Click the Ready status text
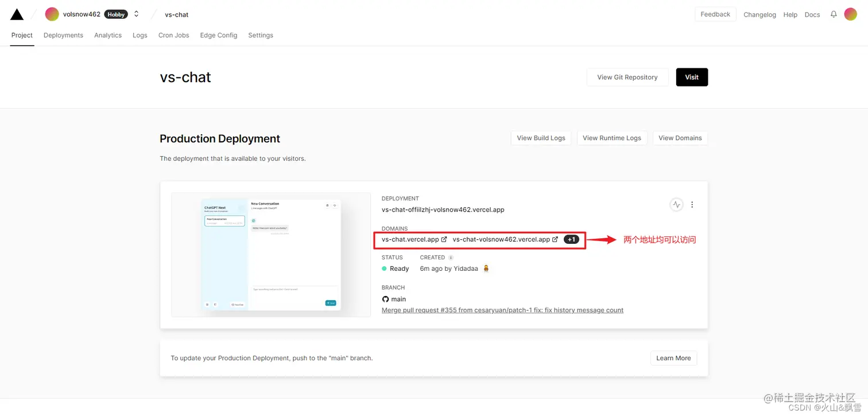 pyautogui.click(x=400, y=269)
